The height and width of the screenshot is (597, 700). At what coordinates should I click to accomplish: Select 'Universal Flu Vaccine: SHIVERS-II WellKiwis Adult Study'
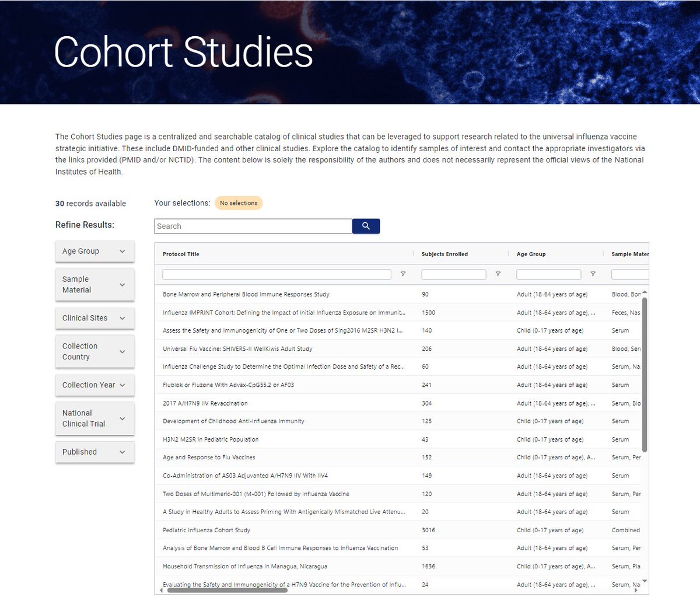(398, 348)
